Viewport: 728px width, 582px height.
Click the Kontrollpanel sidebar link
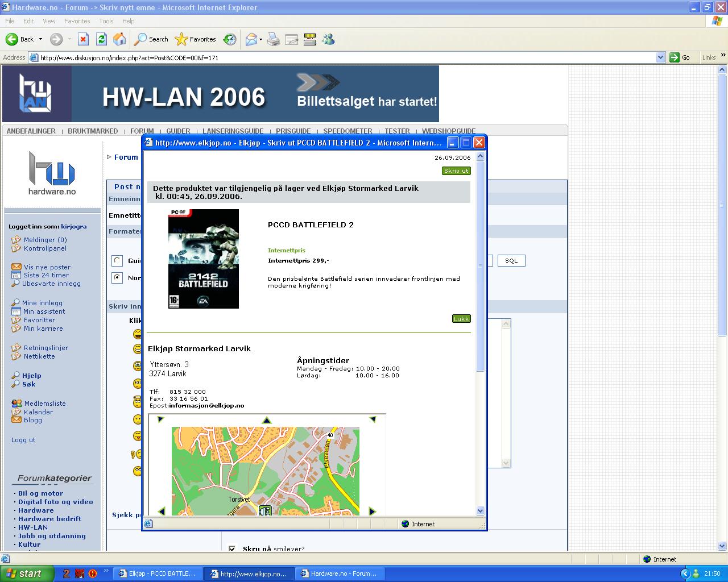pyautogui.click(x=45, y=248)
